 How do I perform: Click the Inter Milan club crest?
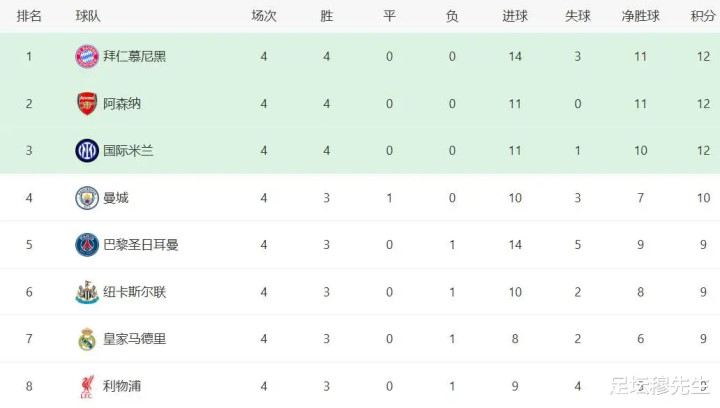(87, 151)
